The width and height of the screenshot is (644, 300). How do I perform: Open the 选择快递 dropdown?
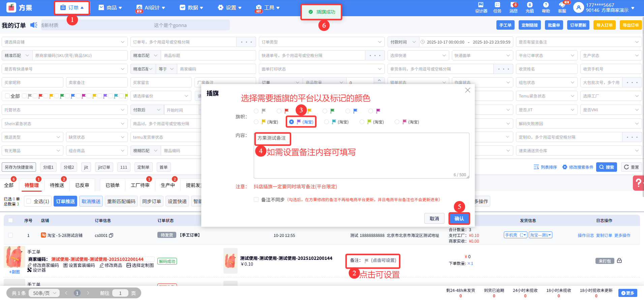pos(418,55)
